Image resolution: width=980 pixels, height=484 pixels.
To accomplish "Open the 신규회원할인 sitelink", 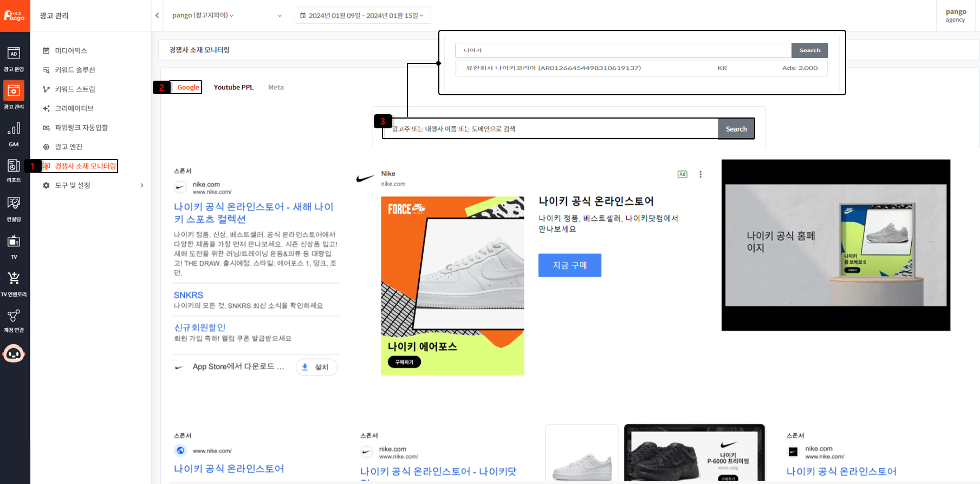I will click(199, 328).
